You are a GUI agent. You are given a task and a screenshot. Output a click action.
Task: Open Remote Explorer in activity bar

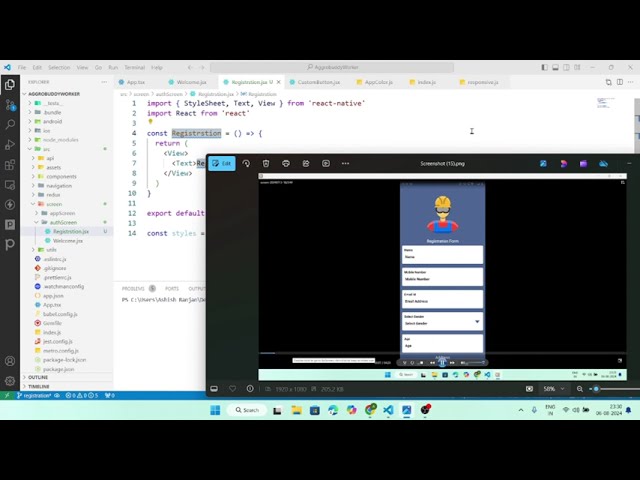pyautogui.click(x=10, y=184)
